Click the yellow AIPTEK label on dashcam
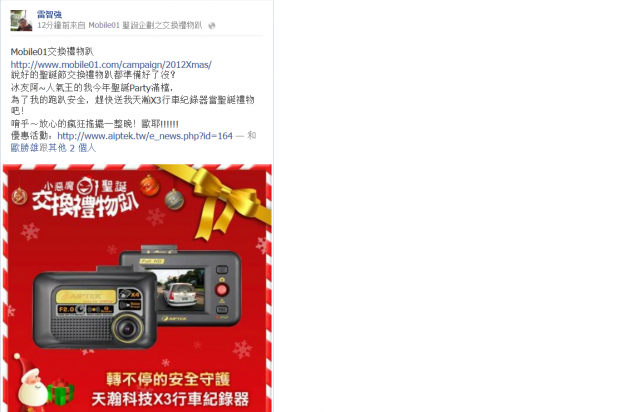This screenshot has height=412, width=640. [86, 296]
